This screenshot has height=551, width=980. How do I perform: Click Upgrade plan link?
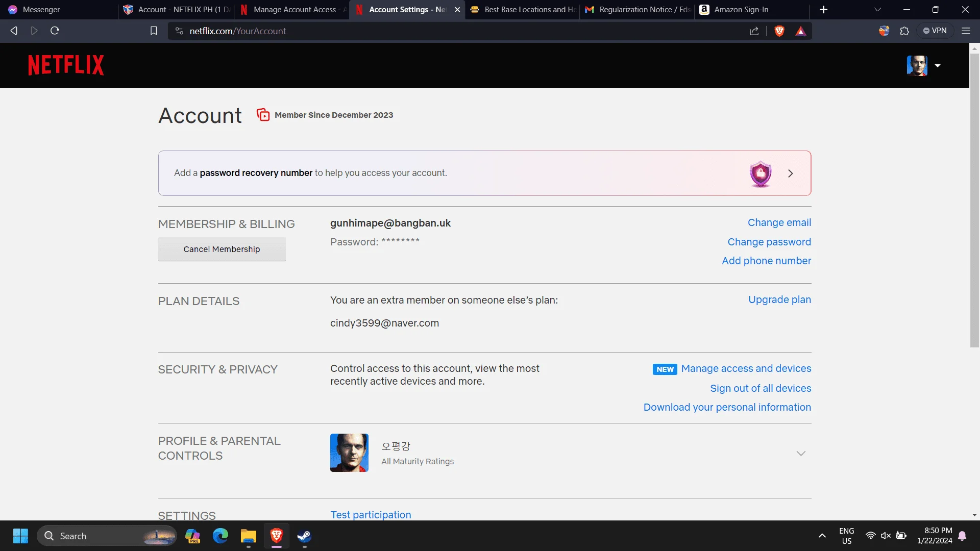click(x=779, y=299)
